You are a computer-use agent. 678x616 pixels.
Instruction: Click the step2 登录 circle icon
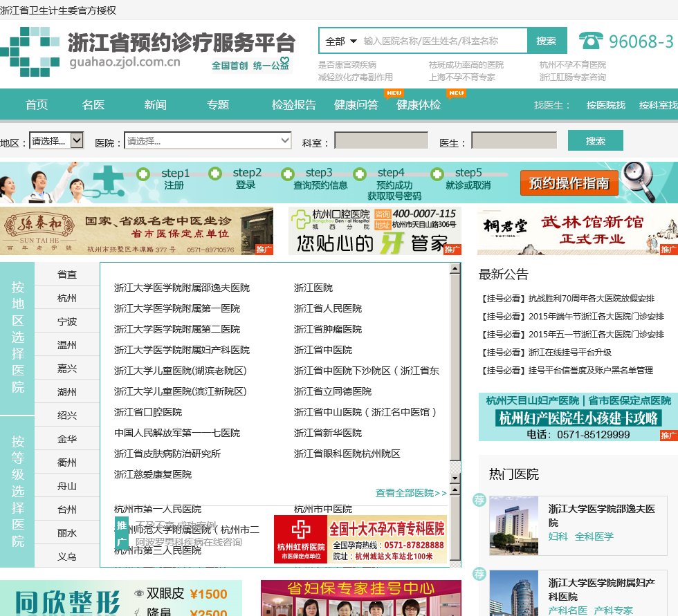(215, 174)
